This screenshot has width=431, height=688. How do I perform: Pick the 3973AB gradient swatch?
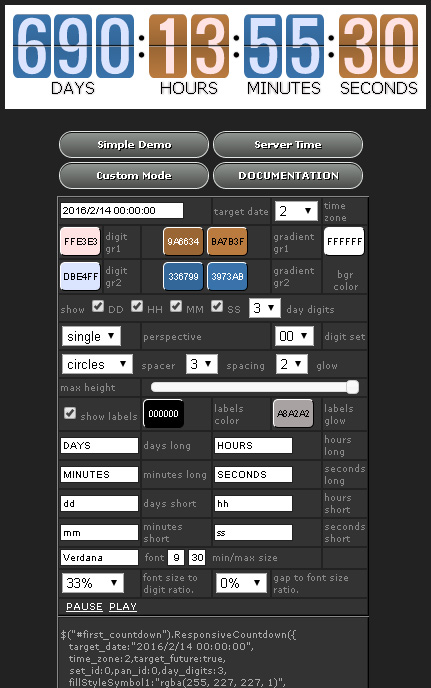click(x=227, y=276)
